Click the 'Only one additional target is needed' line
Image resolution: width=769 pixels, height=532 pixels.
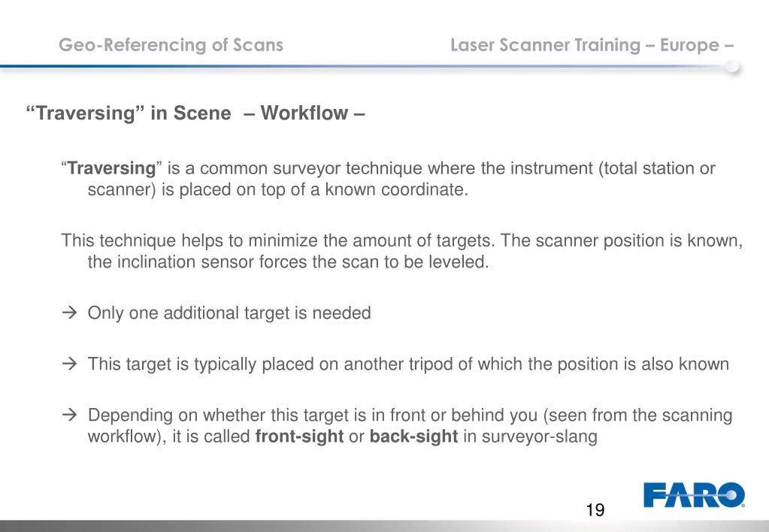tap(229, 313)
